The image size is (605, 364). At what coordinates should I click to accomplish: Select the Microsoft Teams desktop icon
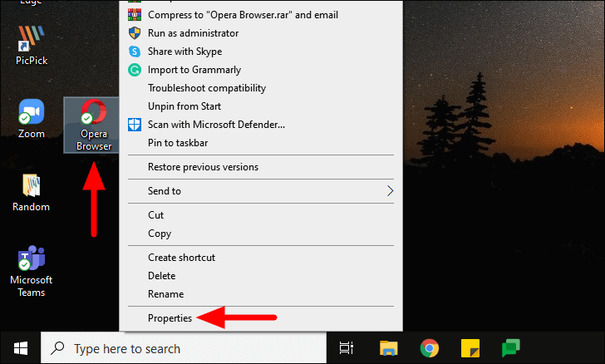(32, 272)
